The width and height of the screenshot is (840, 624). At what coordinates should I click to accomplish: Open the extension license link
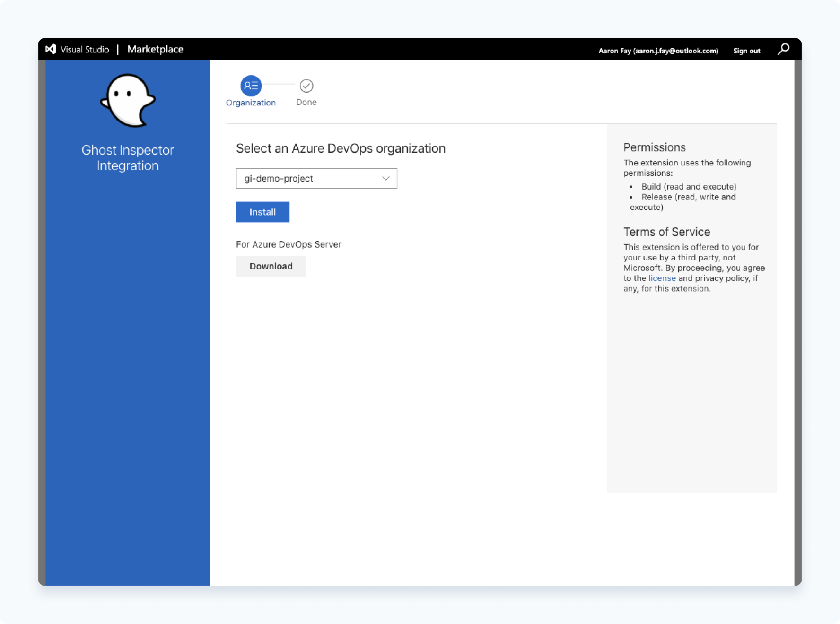pyautogui.click(x=662, y=278)
